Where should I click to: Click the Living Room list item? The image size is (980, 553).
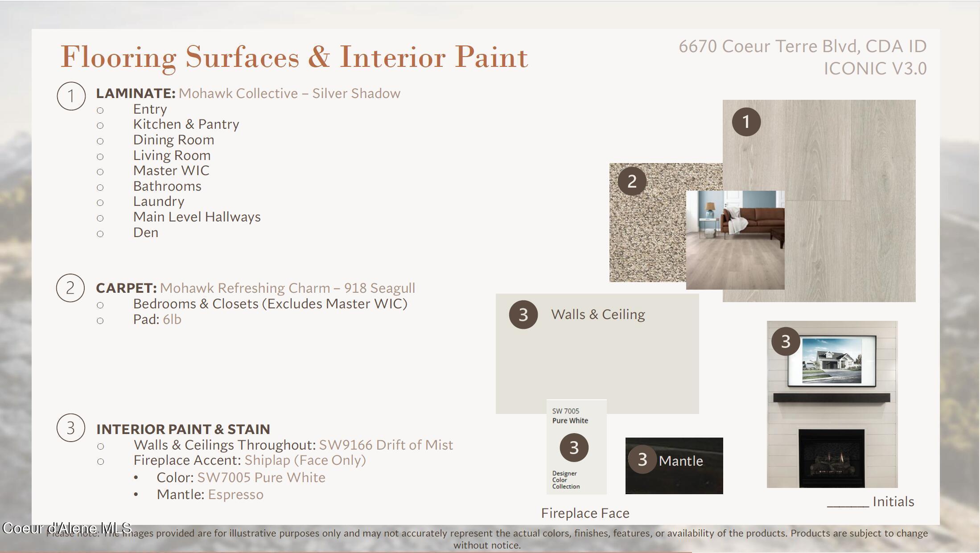click(x=172, y=156)
